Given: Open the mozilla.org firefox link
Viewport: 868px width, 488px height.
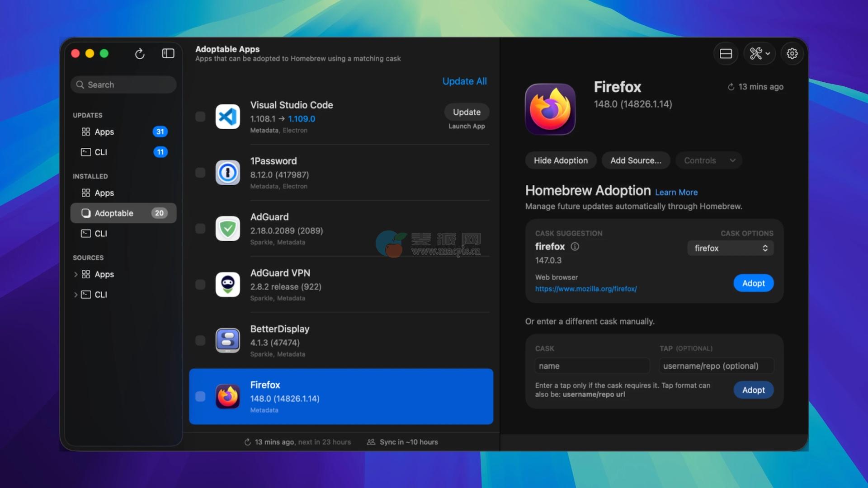Looking at the screenshot, I should [586, 289].
